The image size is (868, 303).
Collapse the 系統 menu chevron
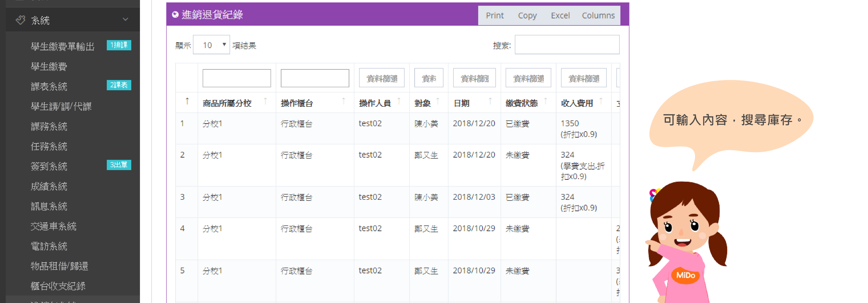point(125,20)
